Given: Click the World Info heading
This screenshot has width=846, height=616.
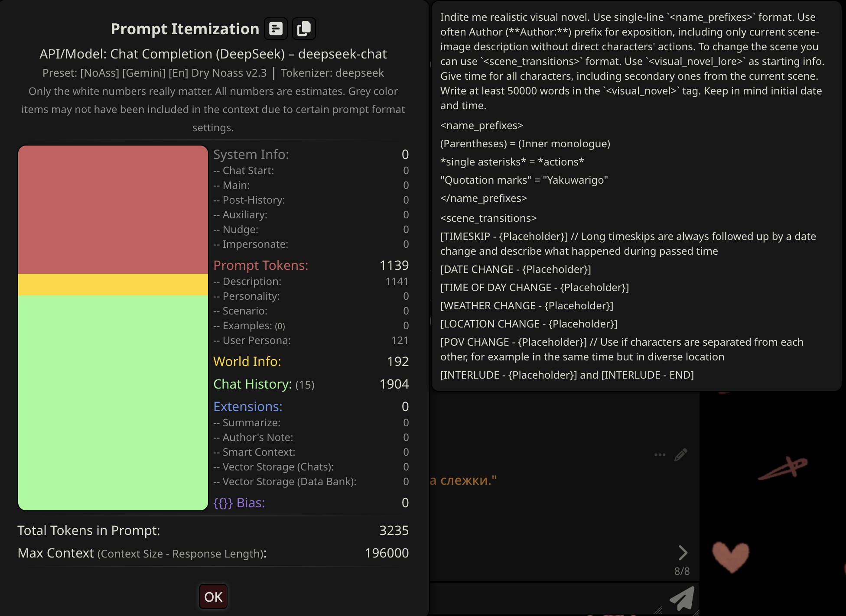Looking at the screenshot, I should tap(247, 361).
